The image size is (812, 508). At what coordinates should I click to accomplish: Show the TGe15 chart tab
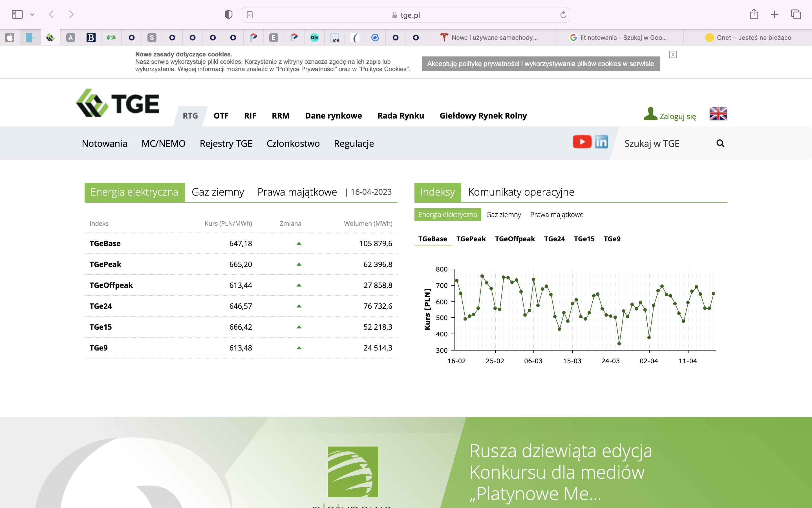point(584,239)
